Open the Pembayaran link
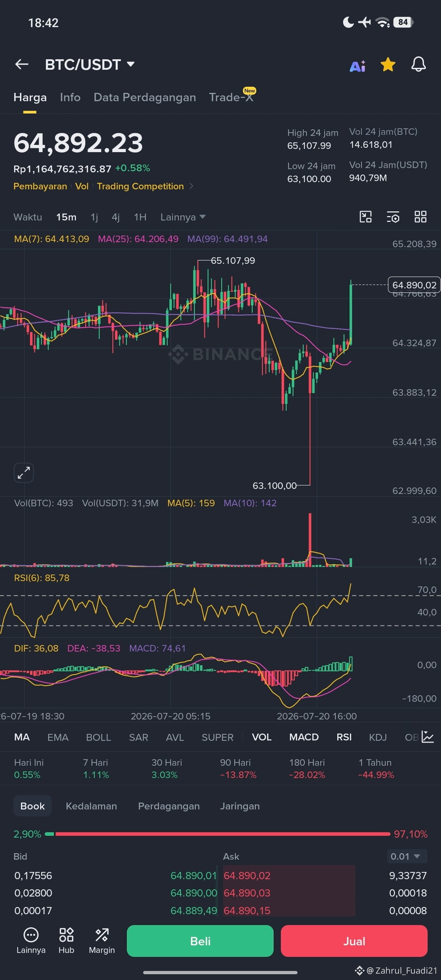The height and width of the screenshot is (980, 441). [x=40, y=186]
